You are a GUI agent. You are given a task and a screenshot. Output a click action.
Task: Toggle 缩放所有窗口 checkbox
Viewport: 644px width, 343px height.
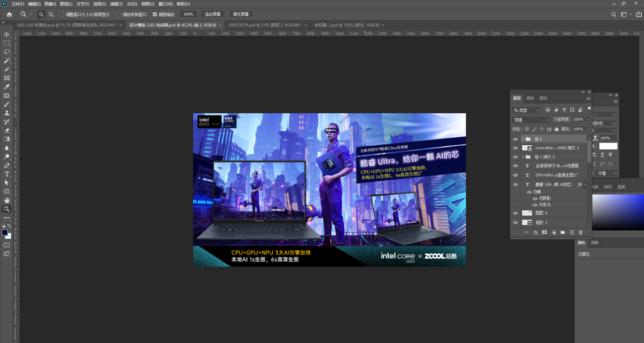119,14
